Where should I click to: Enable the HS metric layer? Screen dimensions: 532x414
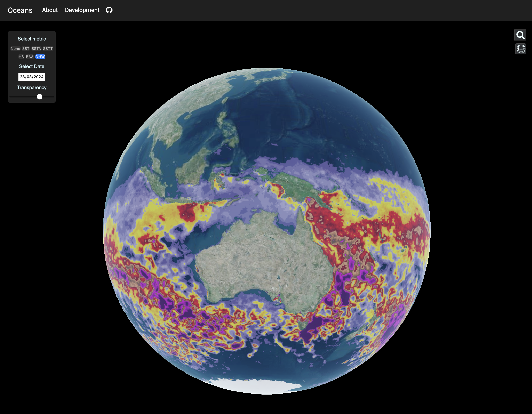[x=21, y=57]
